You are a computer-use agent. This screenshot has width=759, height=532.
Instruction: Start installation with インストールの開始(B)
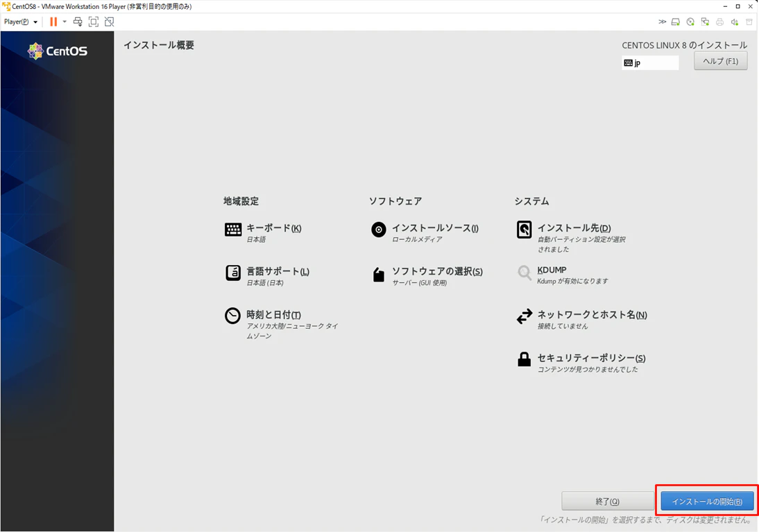coord(707,501)
